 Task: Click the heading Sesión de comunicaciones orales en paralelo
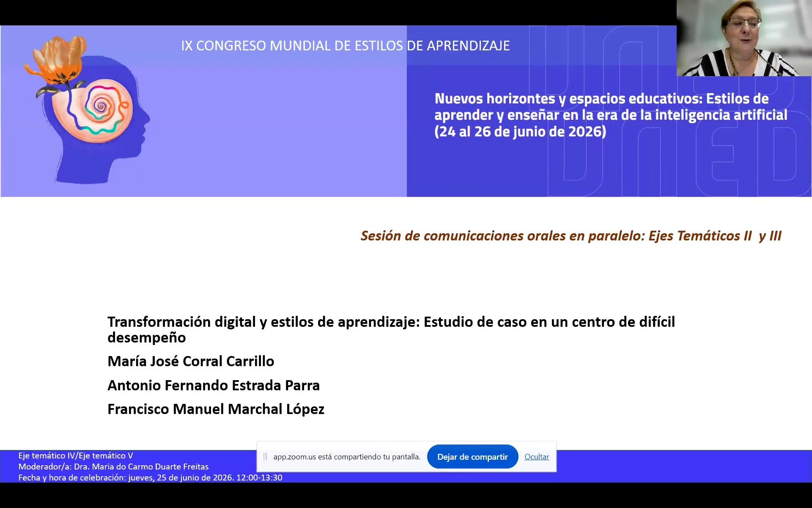click(x=502, y=236)
